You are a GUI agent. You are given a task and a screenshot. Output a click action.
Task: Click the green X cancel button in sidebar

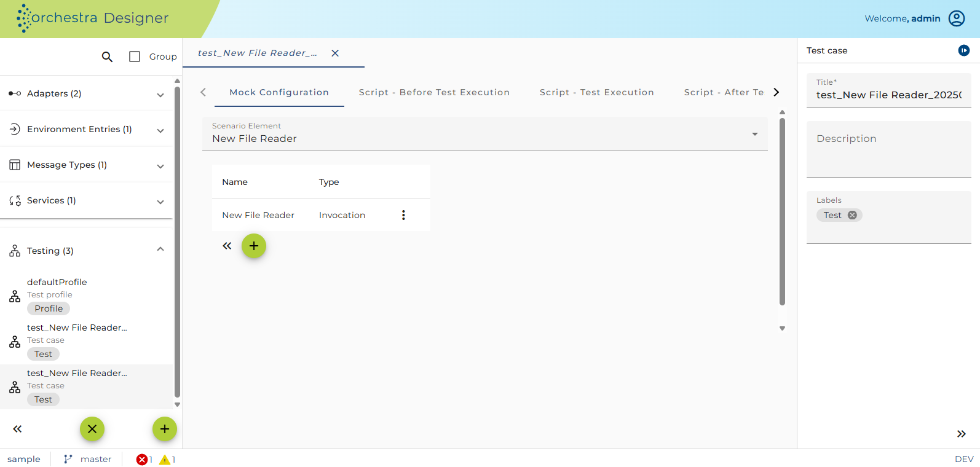[x=92, y=429]
